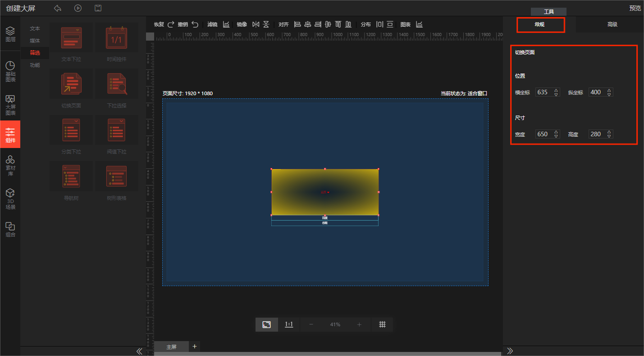This screenshot has height=356, width=644.
Task: Select the 切换页面 component icon
Action: pos(71,84)
